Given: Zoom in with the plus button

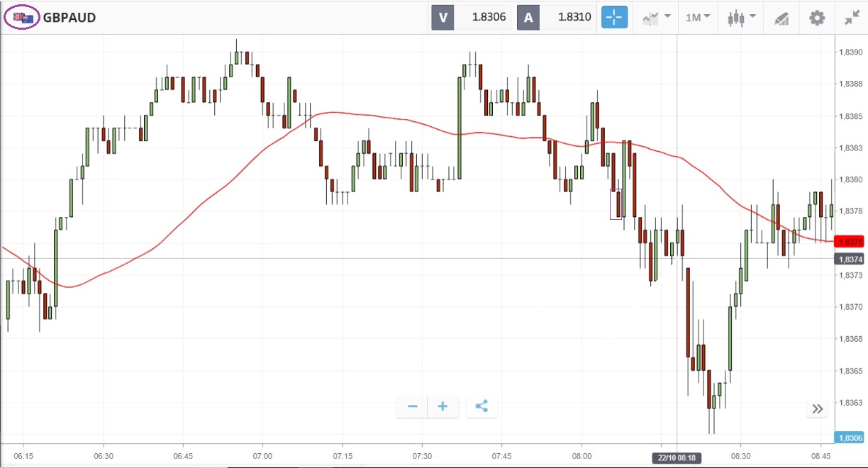Looking at the screenshot, I should point(443,406).
